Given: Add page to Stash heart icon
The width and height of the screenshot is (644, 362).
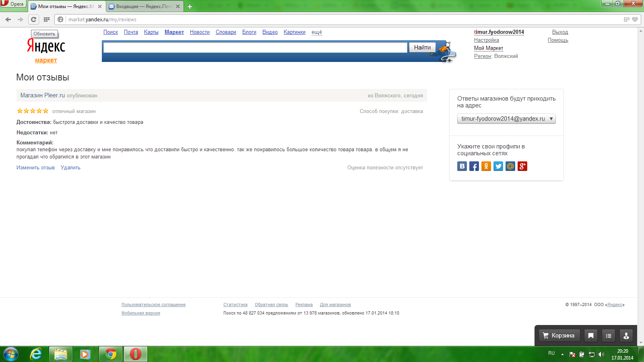Looking at the screenshot, I should click(635, 19).
